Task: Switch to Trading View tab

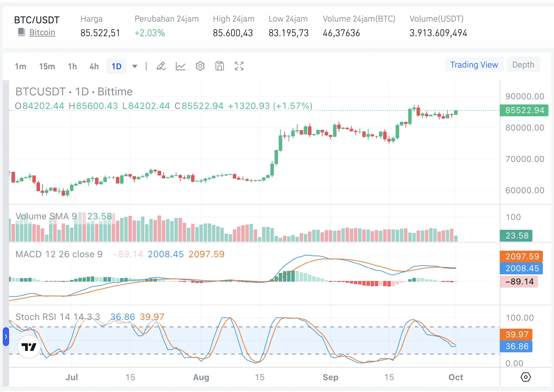Action: pos(474,65)
